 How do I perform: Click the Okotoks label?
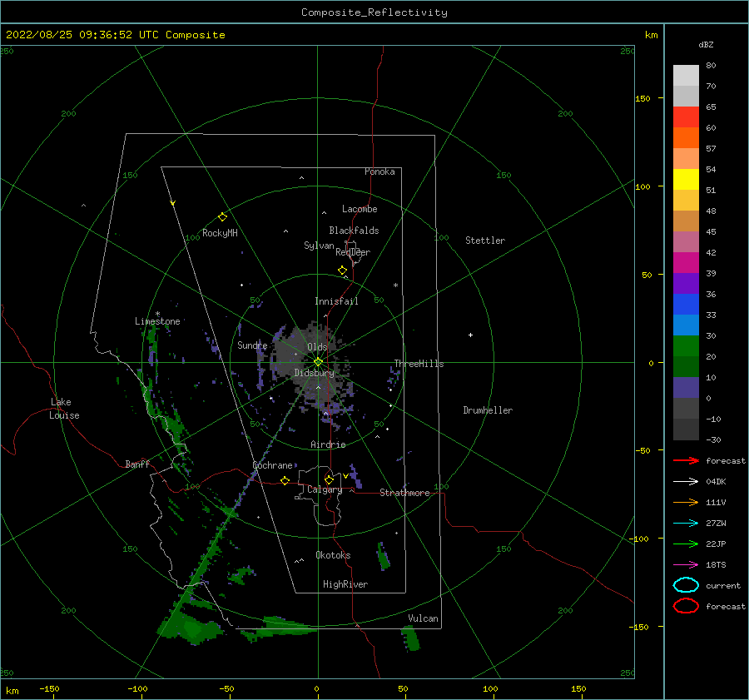click(x=333, y=555)
